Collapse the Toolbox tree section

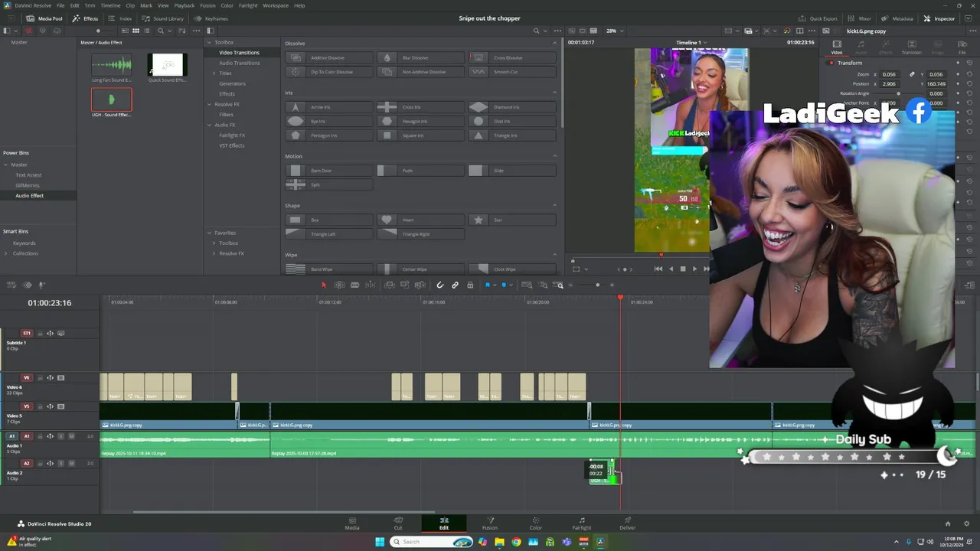(208, 42)
